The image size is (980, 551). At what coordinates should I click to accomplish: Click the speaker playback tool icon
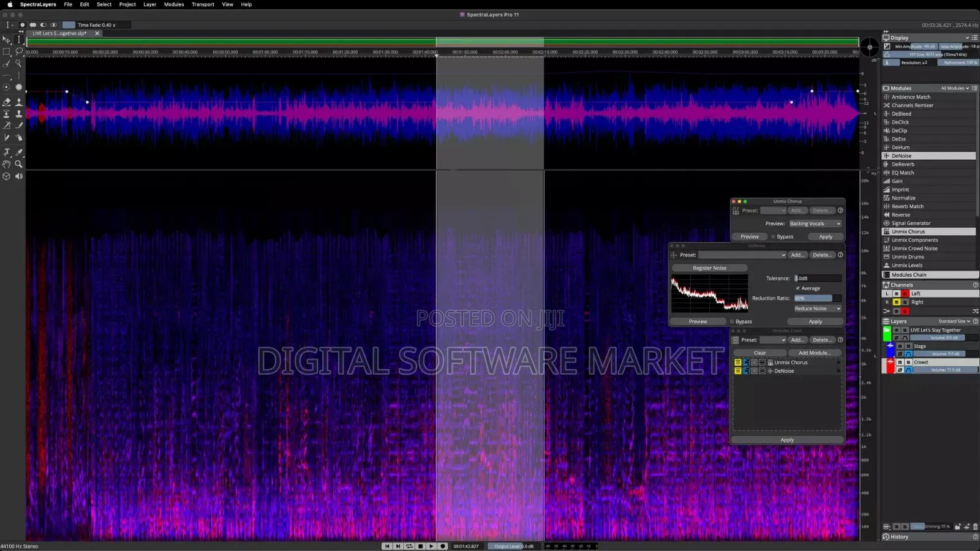pyautogui.click(x=18, y=176)
